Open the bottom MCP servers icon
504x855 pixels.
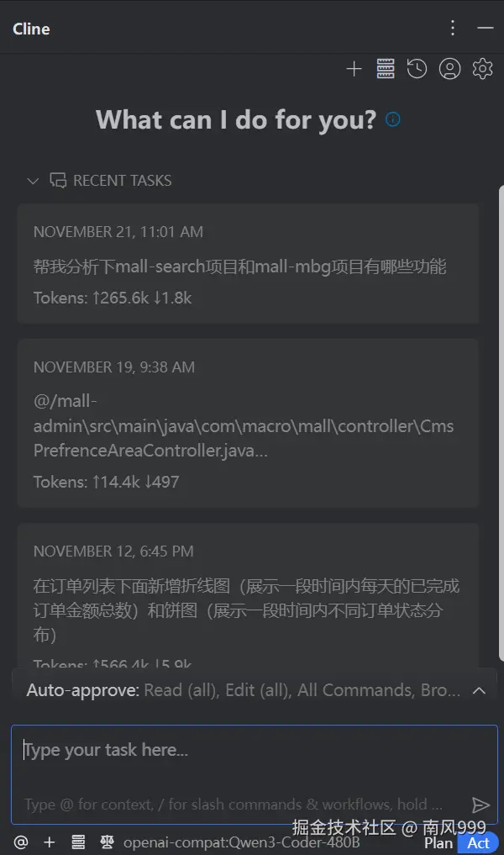pos(78,842)
